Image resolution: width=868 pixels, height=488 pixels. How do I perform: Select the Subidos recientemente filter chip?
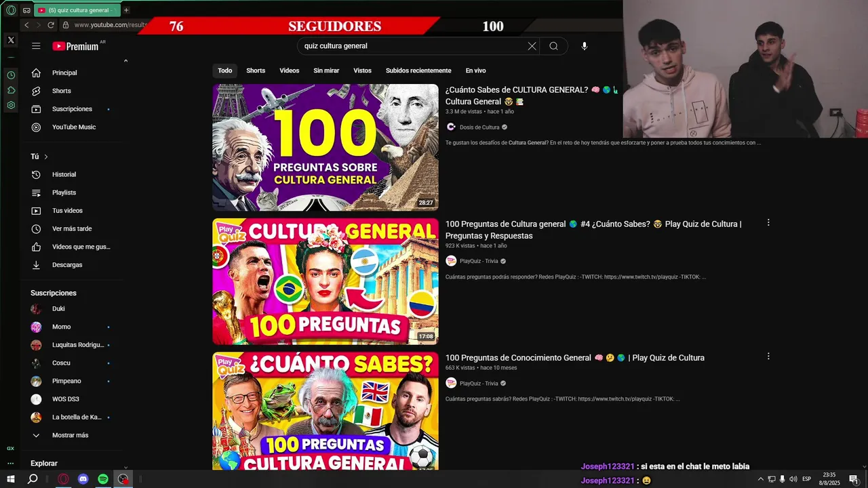[418, 70]
